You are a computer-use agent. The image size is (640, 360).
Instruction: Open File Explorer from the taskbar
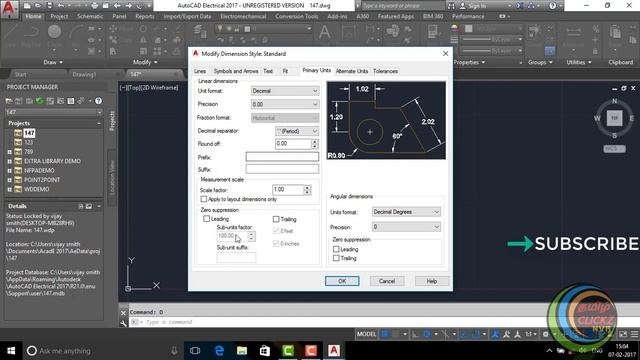[242, 351]
